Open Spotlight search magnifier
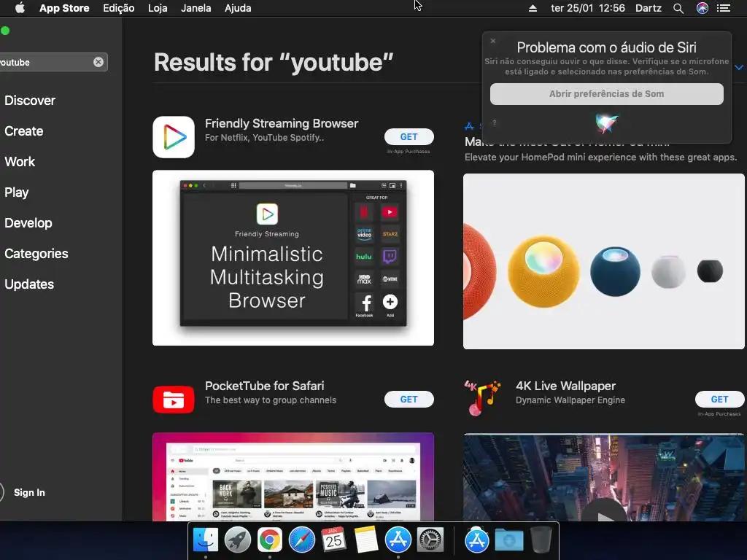Image resolution: width=747 pixels, height=560 pixels. [678, 8]
